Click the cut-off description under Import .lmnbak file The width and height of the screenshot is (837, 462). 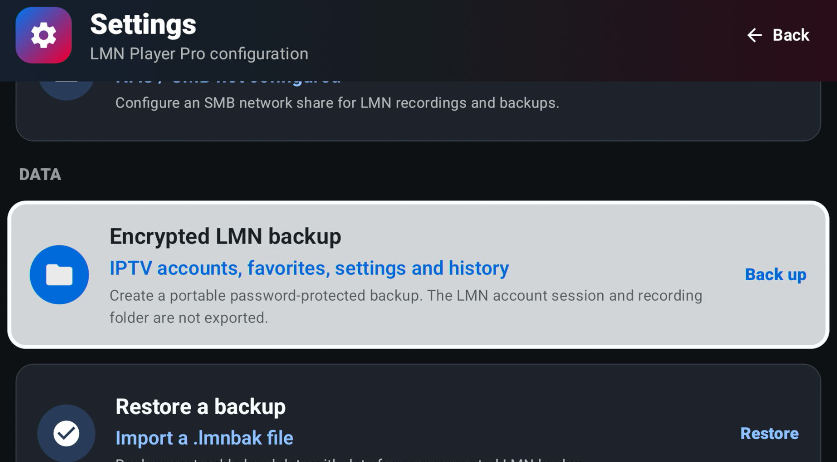pos(347,459)
